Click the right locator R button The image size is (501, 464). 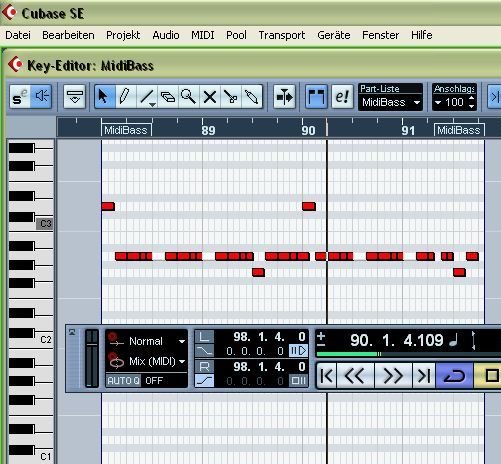tap(204, 367)
